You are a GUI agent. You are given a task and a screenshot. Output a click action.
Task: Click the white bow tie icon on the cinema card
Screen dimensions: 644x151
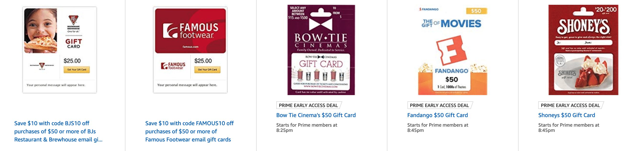[321, 24]
